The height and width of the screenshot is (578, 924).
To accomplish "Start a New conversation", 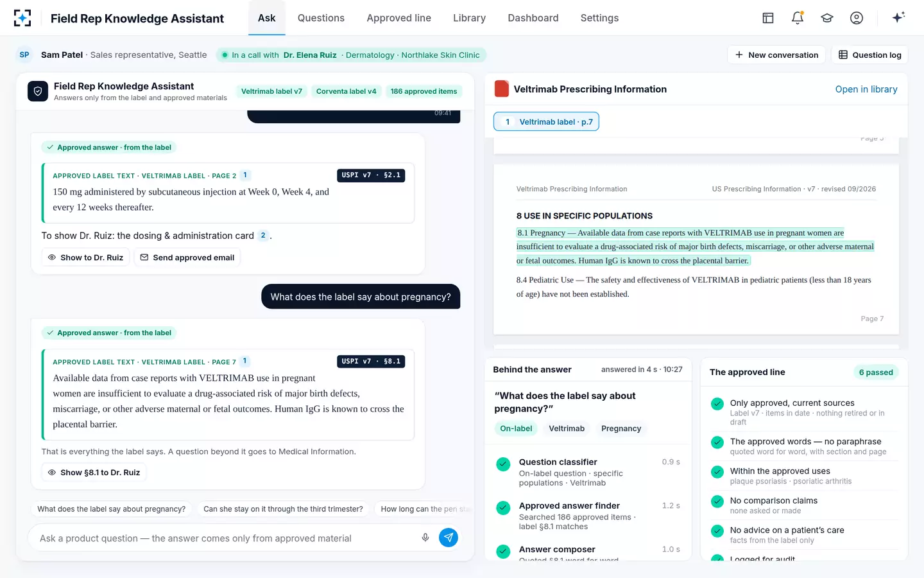I will click(x=776, y=55).
